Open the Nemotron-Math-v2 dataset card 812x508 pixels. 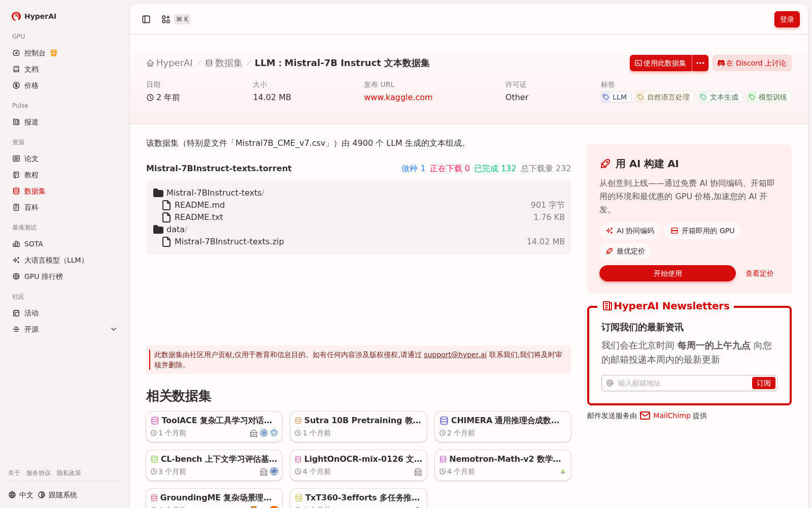tap(503, 465)
